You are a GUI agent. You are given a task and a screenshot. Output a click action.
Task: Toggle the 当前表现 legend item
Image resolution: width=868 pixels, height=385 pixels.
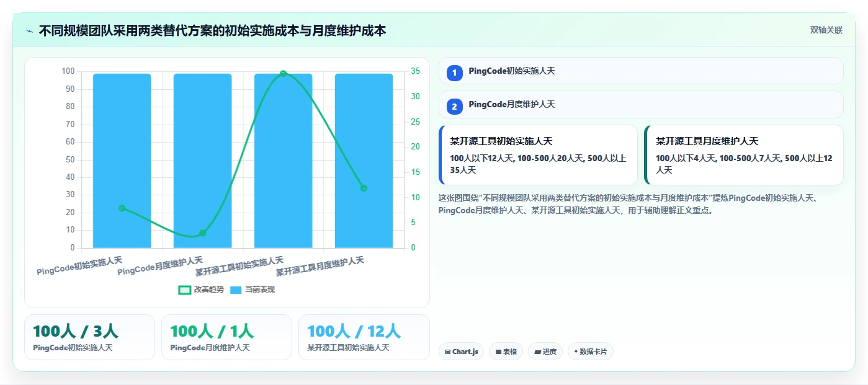[252, 290]
